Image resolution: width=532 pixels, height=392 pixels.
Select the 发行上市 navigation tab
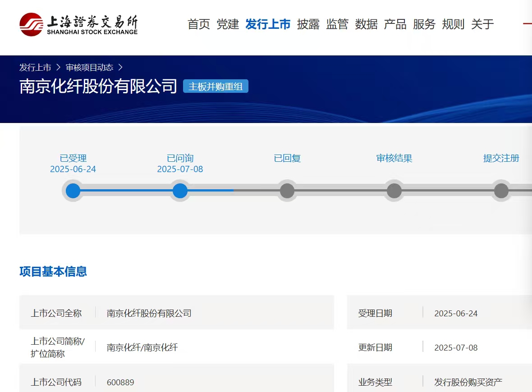coord(268,24)
